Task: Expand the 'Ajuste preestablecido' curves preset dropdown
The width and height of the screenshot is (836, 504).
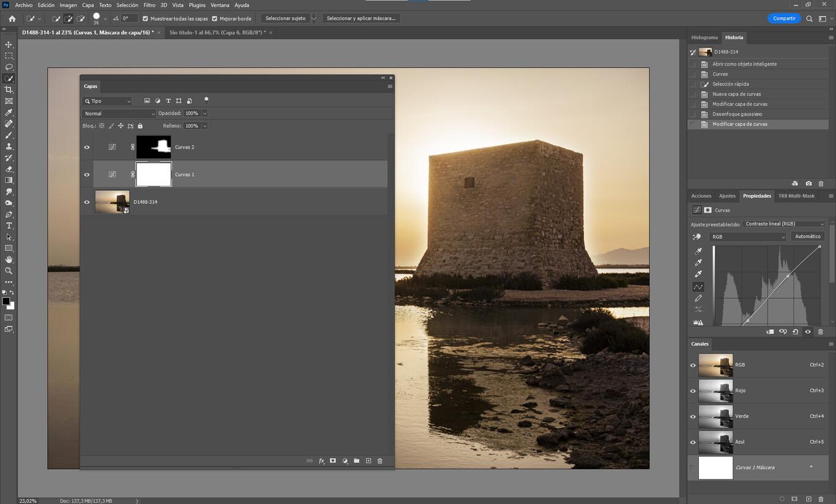Action: point(784,224)
